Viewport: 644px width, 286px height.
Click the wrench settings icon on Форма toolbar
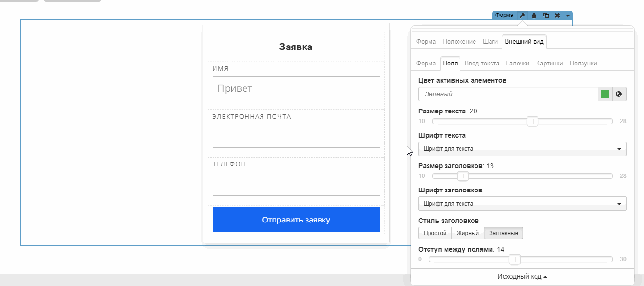(x=522, y=16)
